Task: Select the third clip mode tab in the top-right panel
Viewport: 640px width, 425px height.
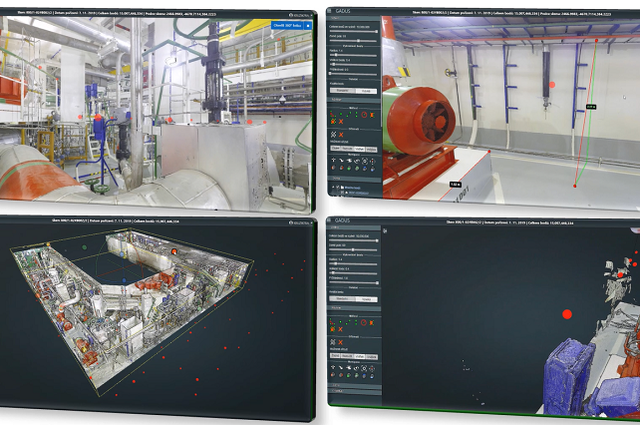Action: tap(360, 149)
